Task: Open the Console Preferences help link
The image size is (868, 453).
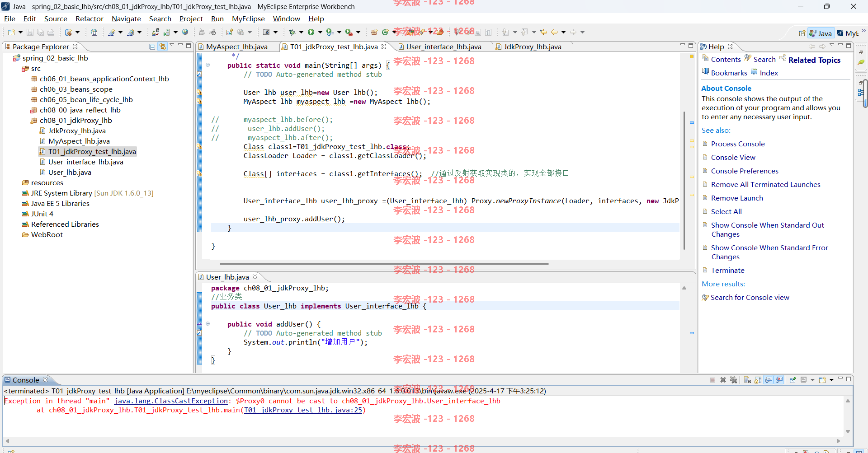Action: tap(745, 171)
